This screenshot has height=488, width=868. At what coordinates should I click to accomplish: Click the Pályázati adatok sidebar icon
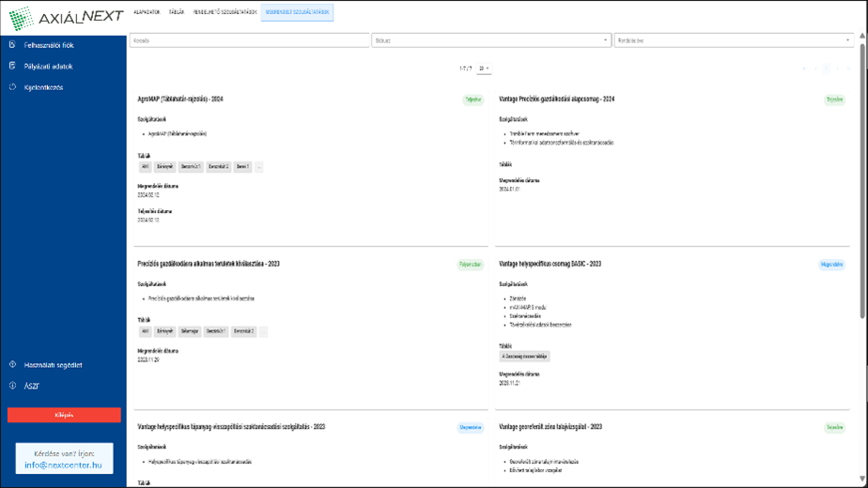pyautogui.click(x=12, y=66)
